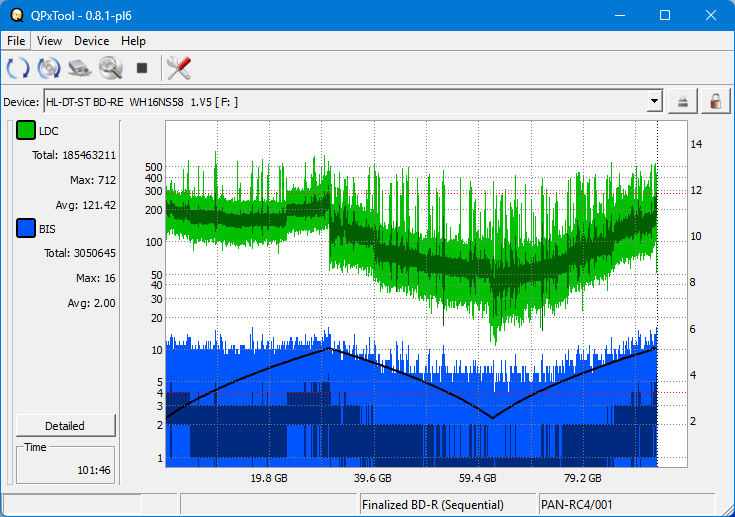735x517 pixels.
Task: Open the View menu
Action: click(x=49, y=41)
